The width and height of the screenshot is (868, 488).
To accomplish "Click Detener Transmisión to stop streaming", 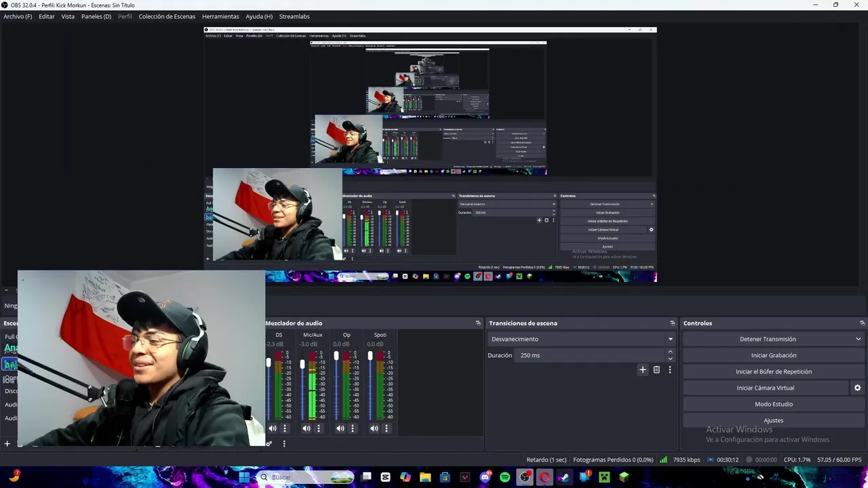I will (768, 339).
